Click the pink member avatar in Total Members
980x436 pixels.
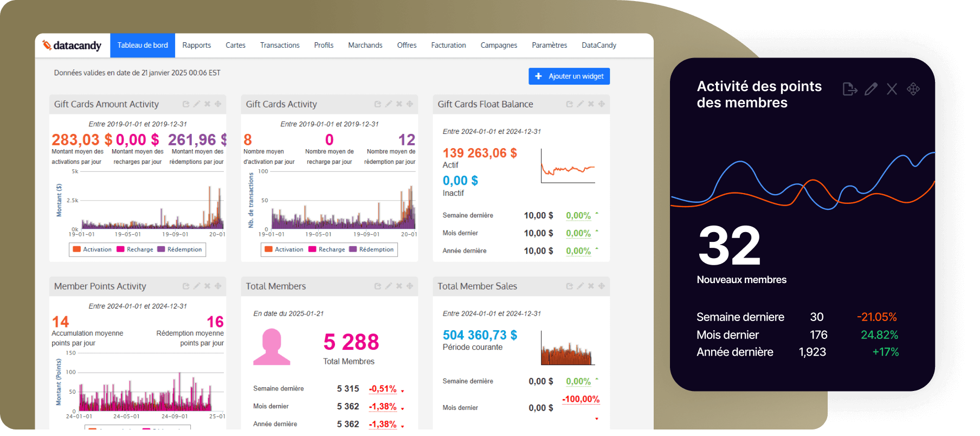click(x=272, y=347)
